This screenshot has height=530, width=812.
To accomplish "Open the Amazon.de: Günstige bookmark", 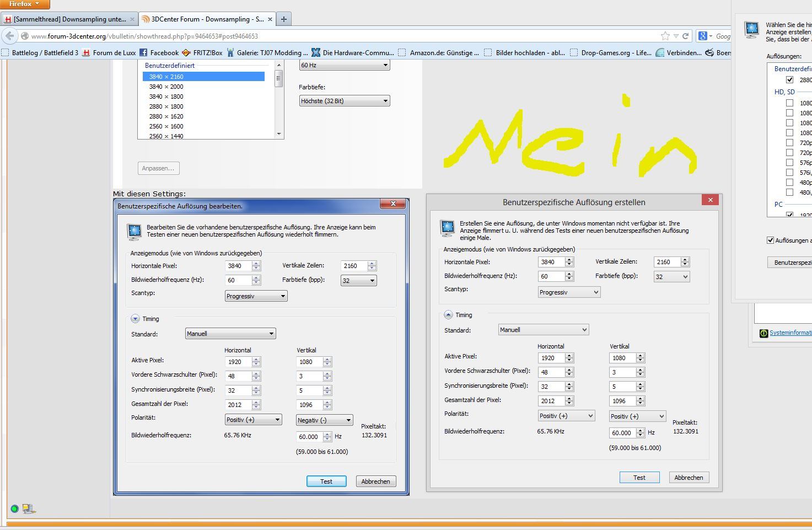I will click(x=439, y=52).
